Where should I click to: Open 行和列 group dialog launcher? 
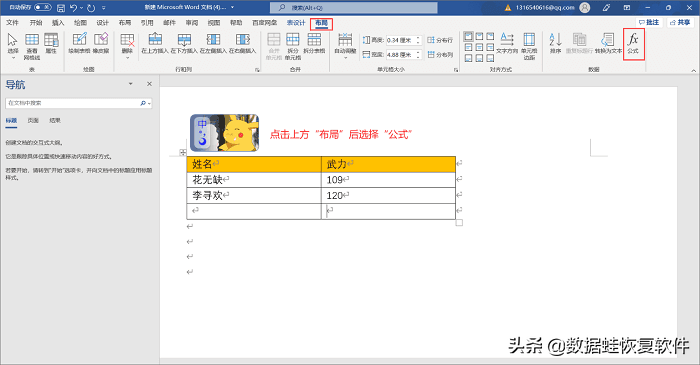coord(257,70)
